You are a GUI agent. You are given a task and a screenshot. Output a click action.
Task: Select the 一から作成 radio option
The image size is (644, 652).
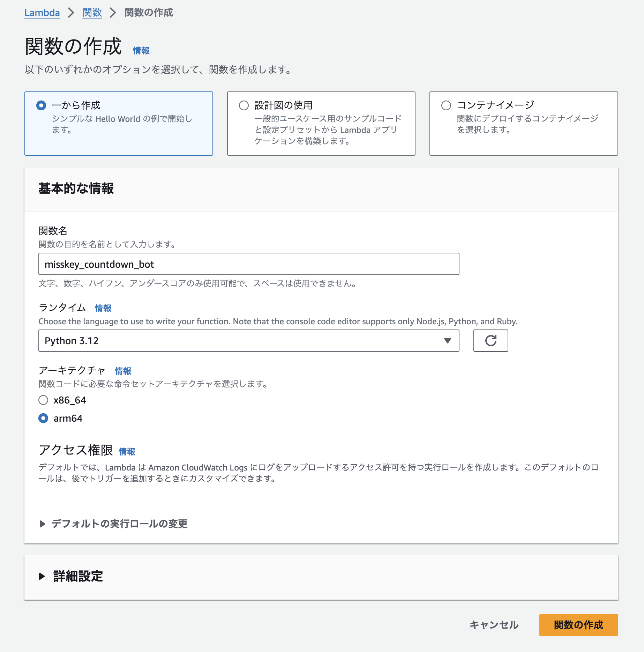pyautogui.click(x=41, y=105)
